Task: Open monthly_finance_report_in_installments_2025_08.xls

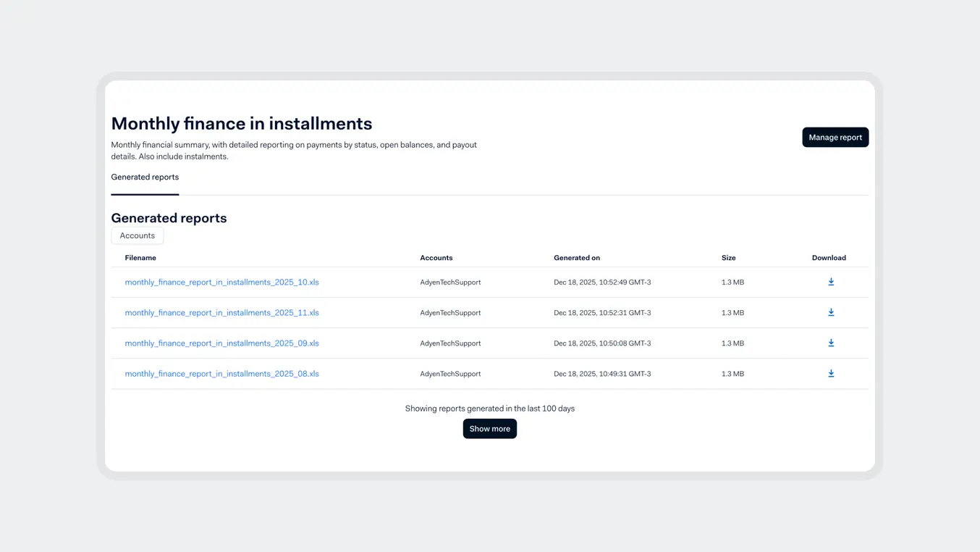Action: tap(222, 373)
